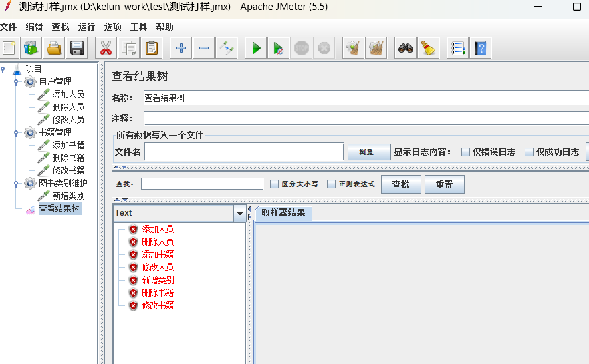589x364 pixels.
Task: Click the Toggle enable/disable icon
Action: 227,48
